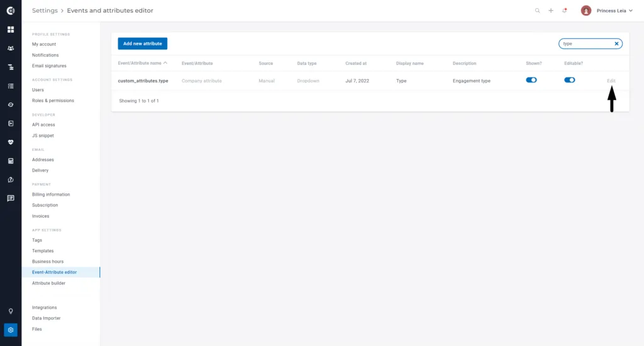
Task: Open the Princess Leia user dropdown arrow
Action: tap(631, 11)
